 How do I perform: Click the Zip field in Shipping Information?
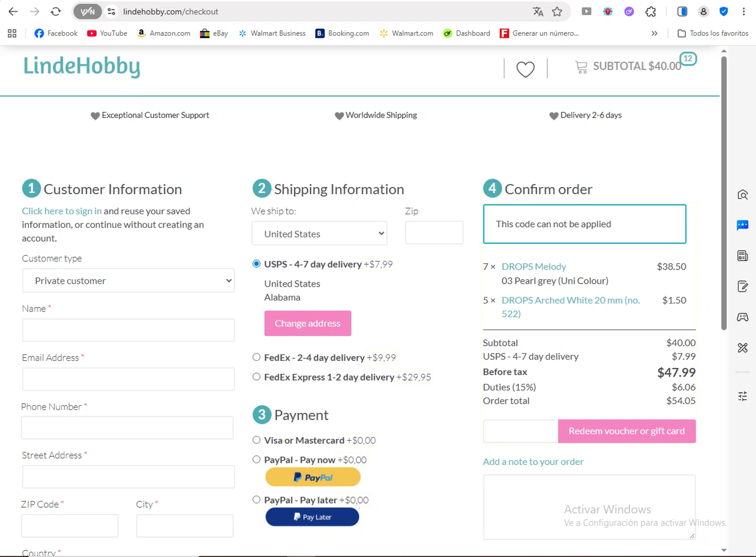click(x=434, y=232)
